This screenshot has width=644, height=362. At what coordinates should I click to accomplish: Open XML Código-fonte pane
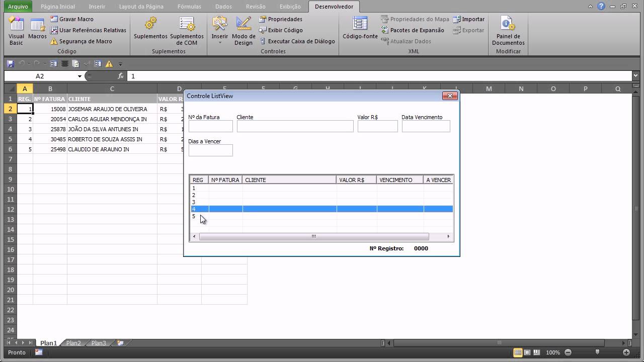coord(360,28)
